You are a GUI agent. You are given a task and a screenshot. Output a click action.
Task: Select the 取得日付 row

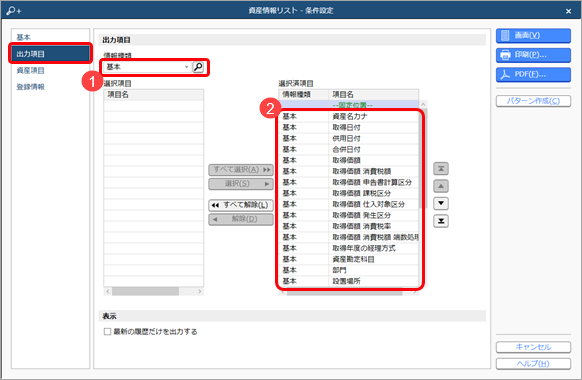click(349, 128)
